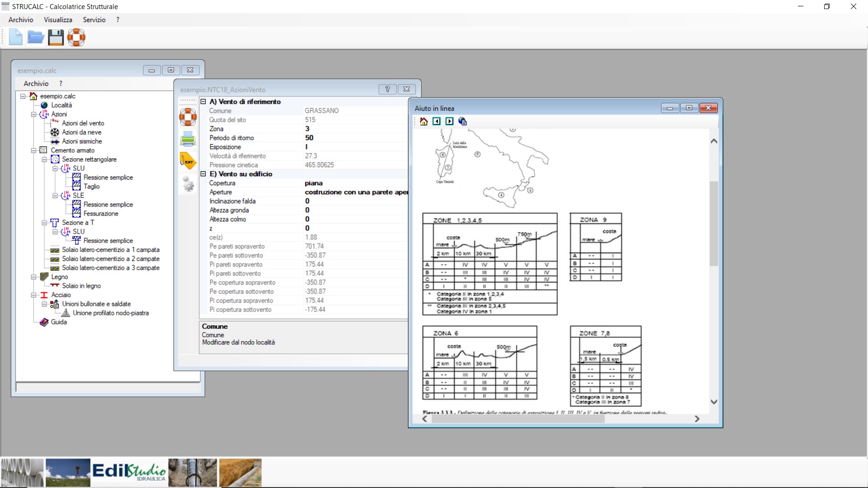
Task: Collapse the 'E) Vento su edificio' section
Action: (203, 174)
